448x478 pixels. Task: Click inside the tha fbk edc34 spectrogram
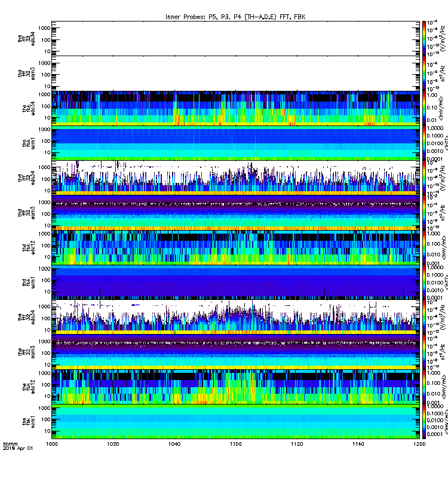click(235, 108)
